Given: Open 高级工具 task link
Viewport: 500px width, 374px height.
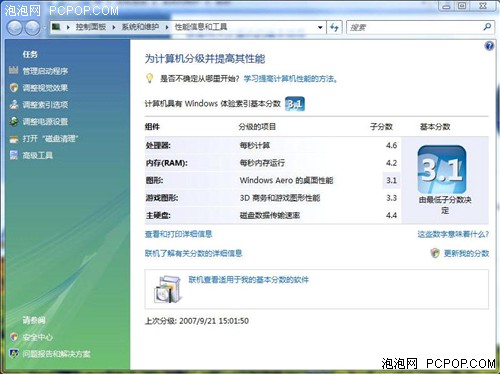Looking at the screenshot, I should 38,155.
